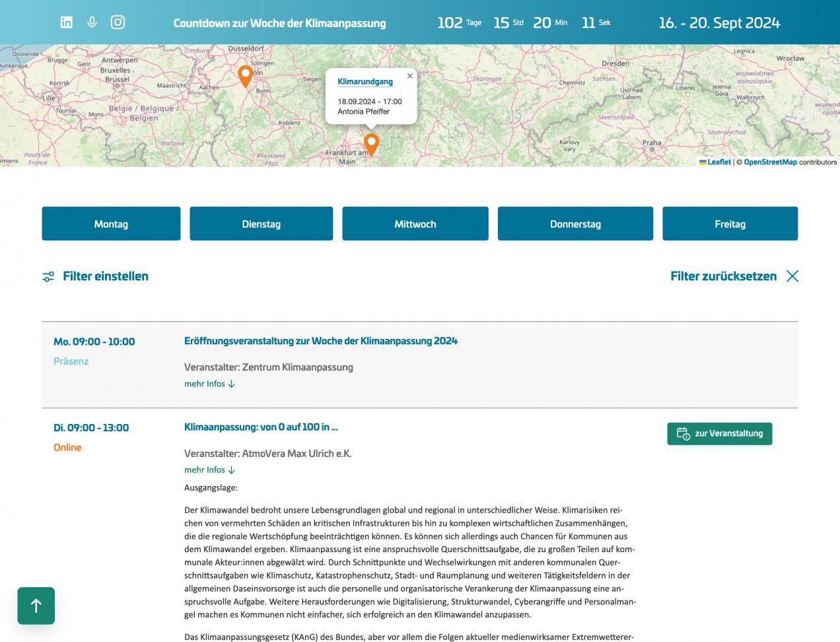Close the Klimarundgang map popup

pos(410,76)
